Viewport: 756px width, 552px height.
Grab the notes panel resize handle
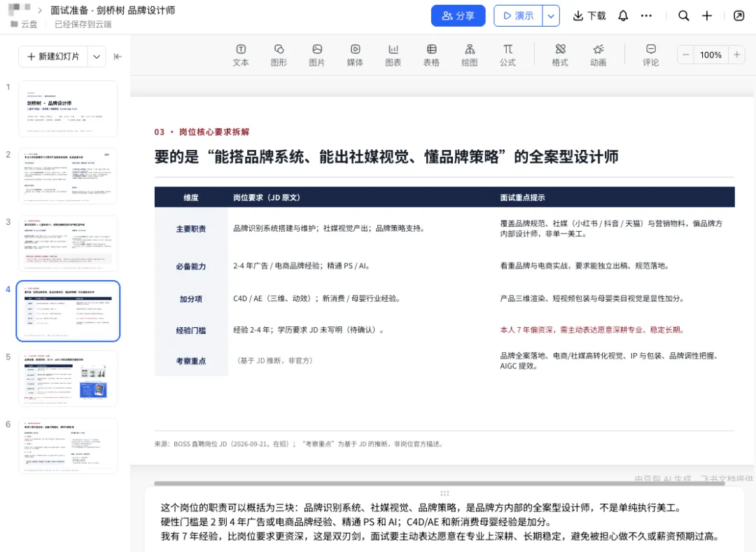tap(444, 493)
